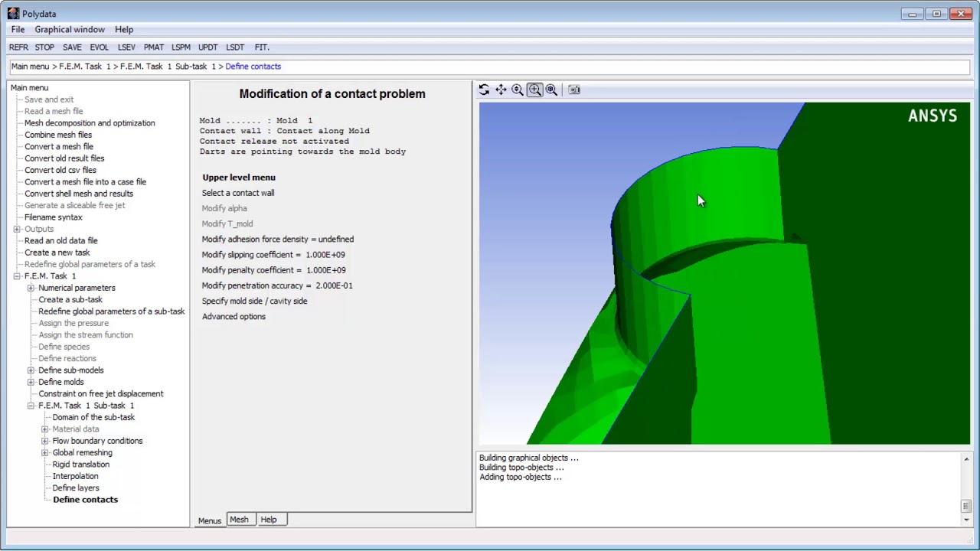
Task: Select Create a sub-task
Action: [70, 300]
